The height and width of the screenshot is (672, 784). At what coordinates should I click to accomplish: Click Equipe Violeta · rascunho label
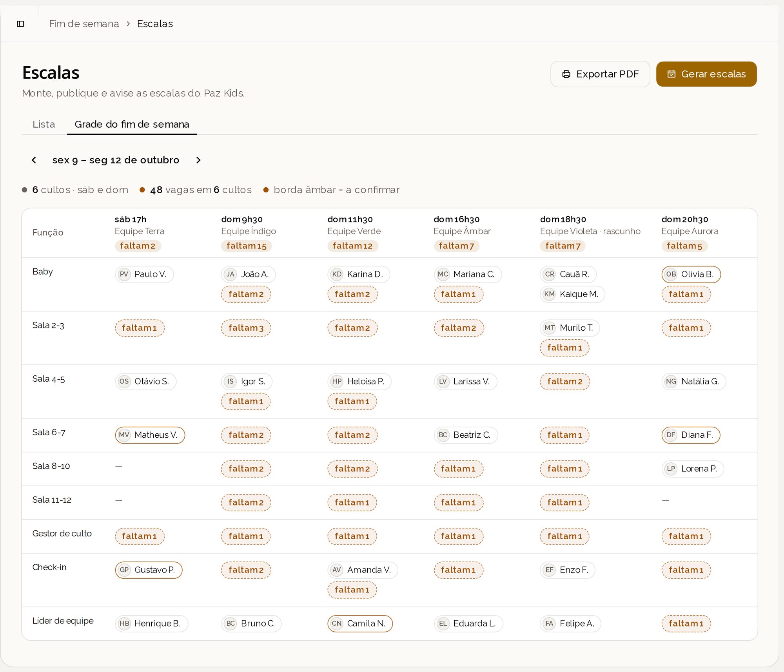590,231
